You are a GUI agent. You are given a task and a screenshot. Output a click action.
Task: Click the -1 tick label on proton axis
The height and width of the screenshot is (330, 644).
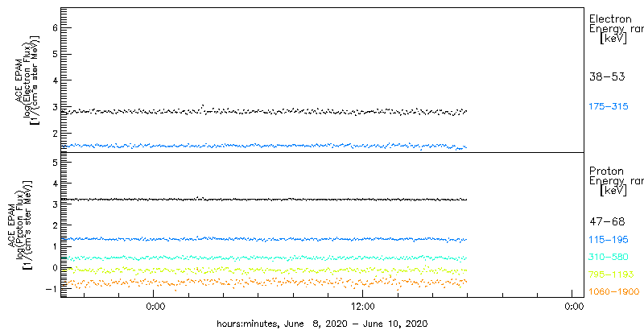coord(52,289)
